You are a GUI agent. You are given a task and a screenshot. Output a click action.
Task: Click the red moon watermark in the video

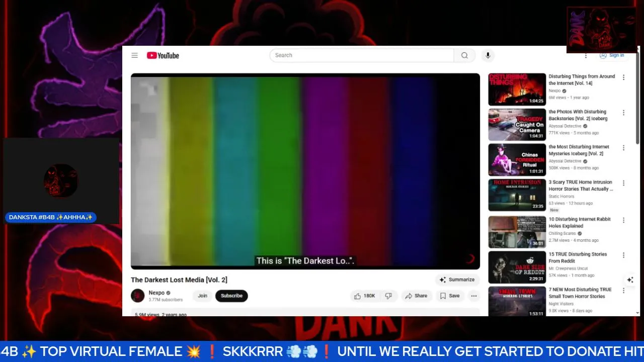470,259
